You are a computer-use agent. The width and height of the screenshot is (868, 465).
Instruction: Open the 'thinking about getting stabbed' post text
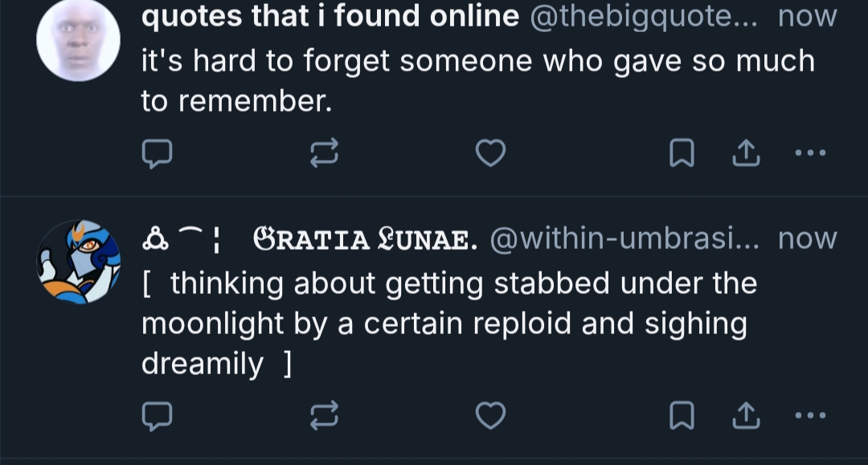click(448, 324)
